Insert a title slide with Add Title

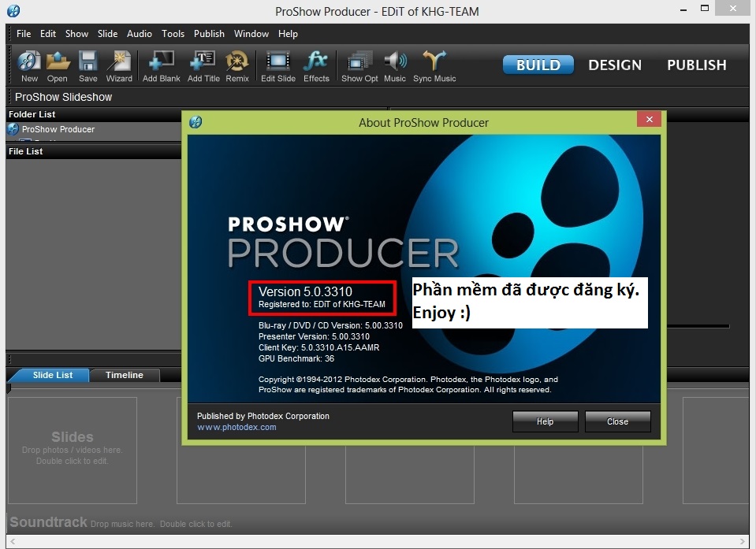pyautogui.click(x=203, y=66)
